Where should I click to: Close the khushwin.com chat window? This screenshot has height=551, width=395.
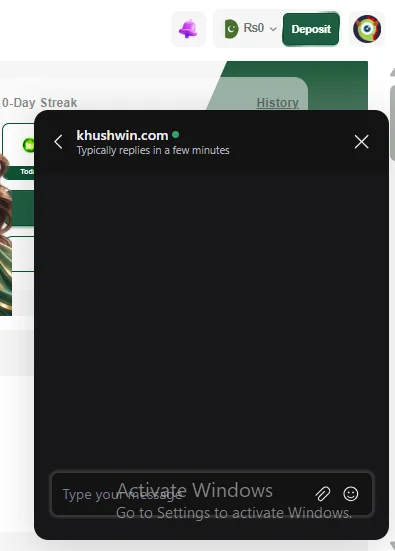click(x=362, y=142)
